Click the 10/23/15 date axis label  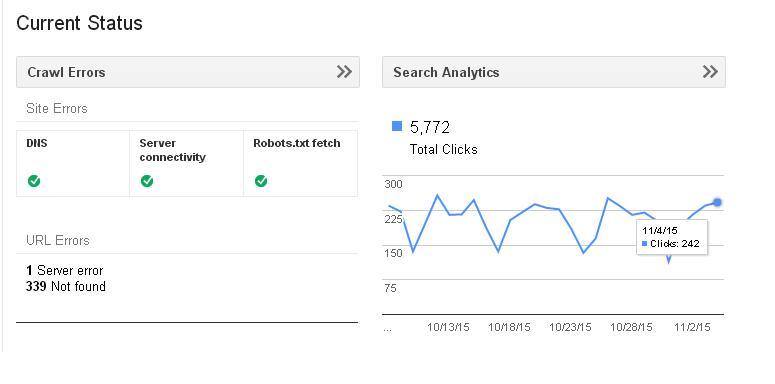(x=570, y=328)
